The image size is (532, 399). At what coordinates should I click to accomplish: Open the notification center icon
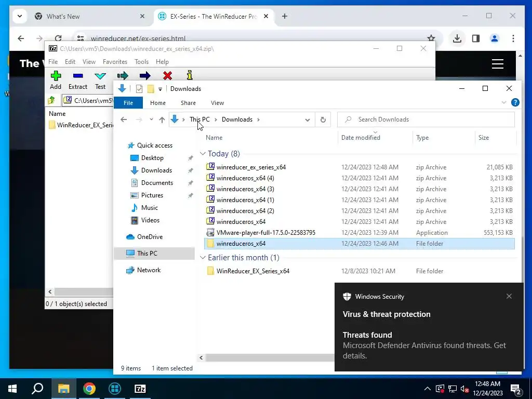pyautogui.click(x=516, y=389)
